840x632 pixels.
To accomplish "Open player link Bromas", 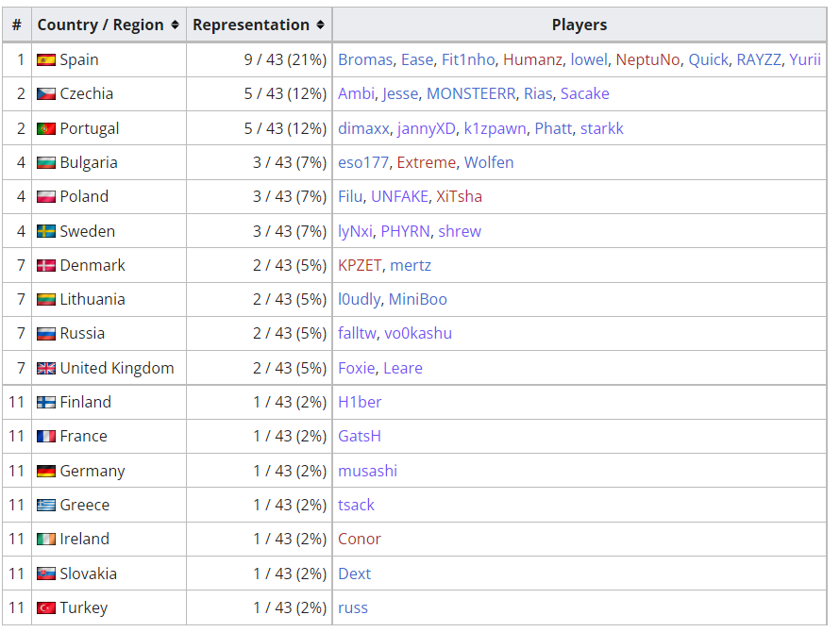I will point(365,59).
